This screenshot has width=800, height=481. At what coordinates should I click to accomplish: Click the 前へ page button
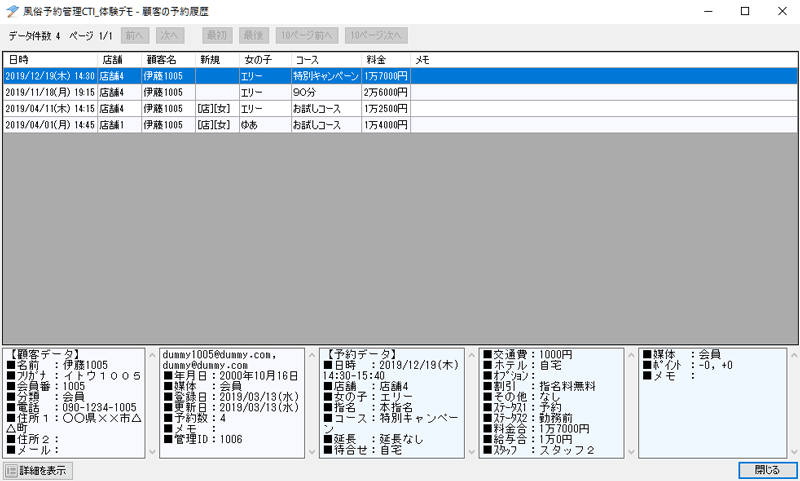[x=135, y=35]
